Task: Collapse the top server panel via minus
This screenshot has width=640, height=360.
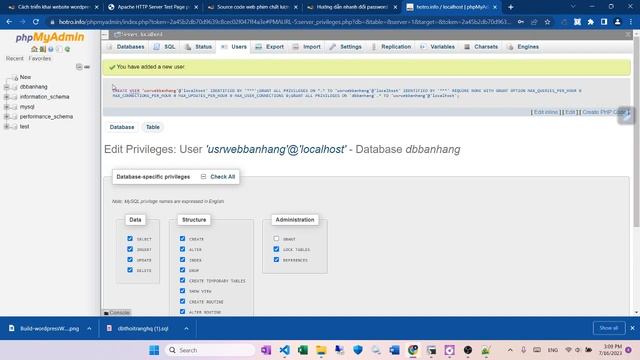Action: (105, 35)
